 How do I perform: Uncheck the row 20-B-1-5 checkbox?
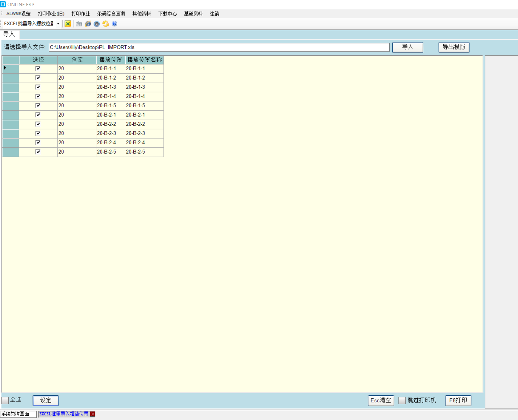pos(38,105)
